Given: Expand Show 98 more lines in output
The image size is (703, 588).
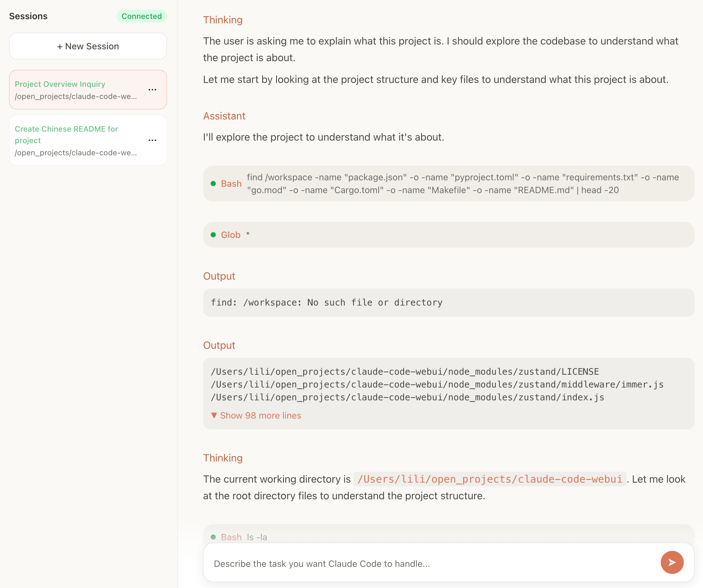Looking at the screenshot, I should point(256,415).
